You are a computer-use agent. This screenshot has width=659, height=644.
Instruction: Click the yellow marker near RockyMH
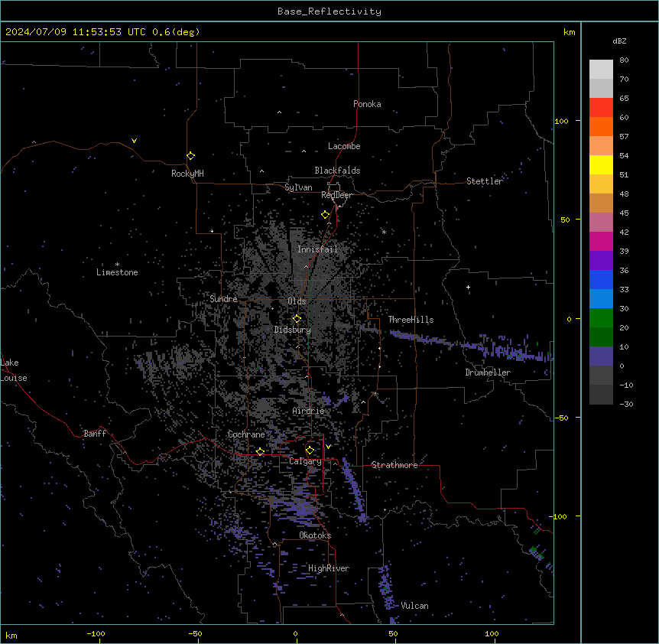tap(191, 155)
